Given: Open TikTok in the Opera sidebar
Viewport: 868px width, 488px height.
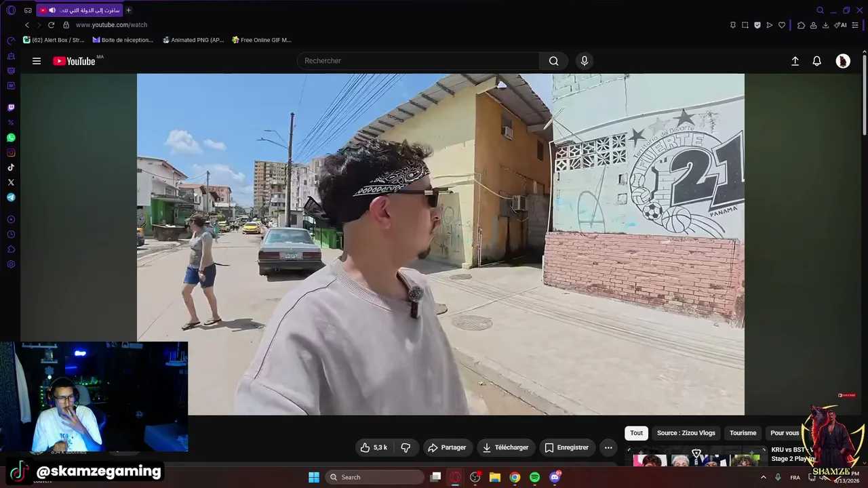Looking at the screenshot, I should 11,167.
